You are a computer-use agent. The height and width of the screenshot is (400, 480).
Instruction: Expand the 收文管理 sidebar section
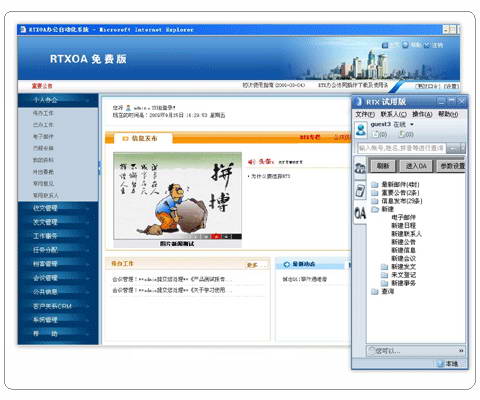pos(58,208)
